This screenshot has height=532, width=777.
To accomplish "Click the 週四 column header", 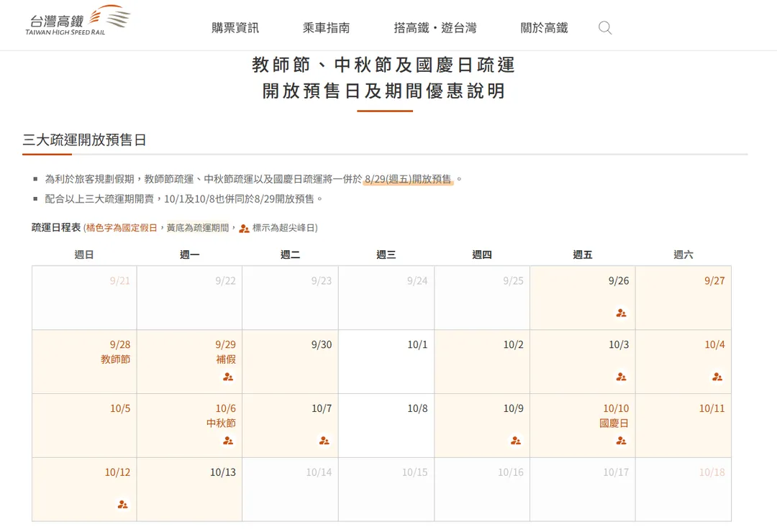I will click(x=481, y=254).
